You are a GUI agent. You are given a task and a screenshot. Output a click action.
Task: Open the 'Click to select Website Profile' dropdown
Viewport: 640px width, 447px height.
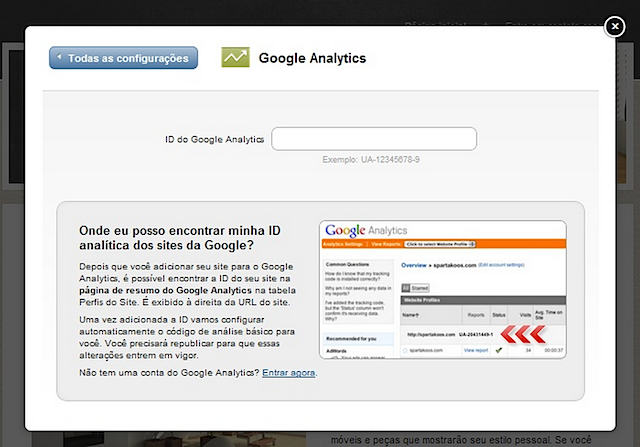438,243
